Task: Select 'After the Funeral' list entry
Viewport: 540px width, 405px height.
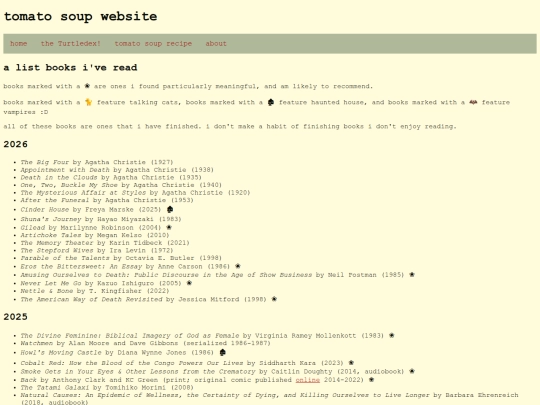Action: coord(107,200)
